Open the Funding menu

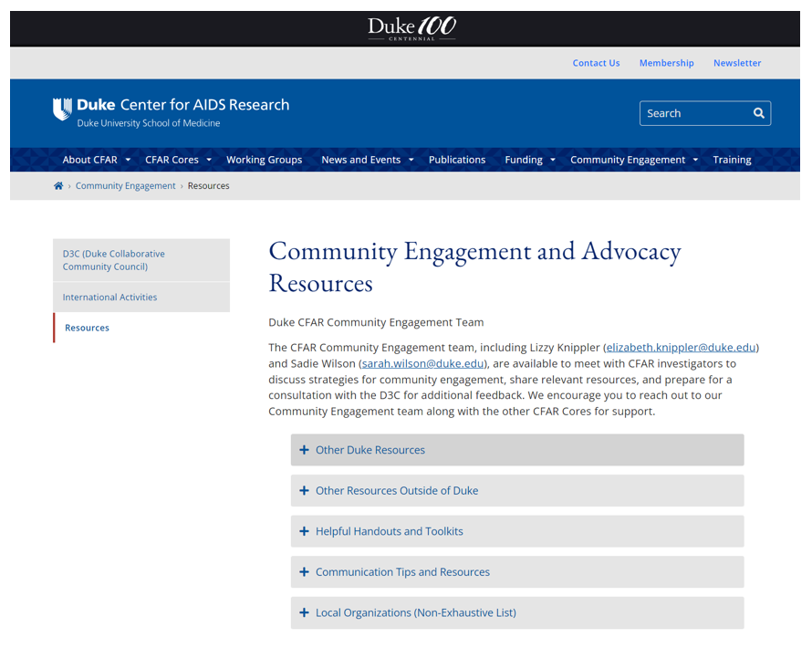tap(524, 160)
